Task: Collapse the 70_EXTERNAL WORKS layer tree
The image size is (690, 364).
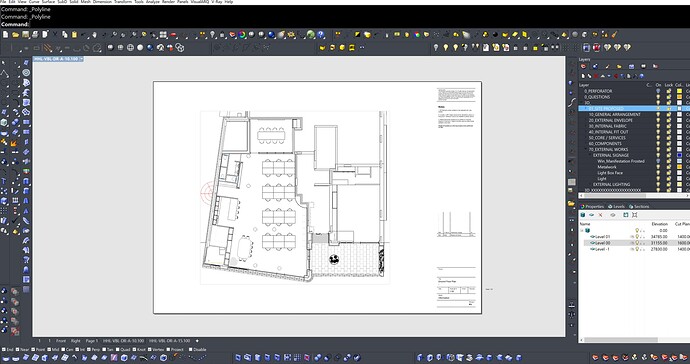Action: tap(585, 150)
